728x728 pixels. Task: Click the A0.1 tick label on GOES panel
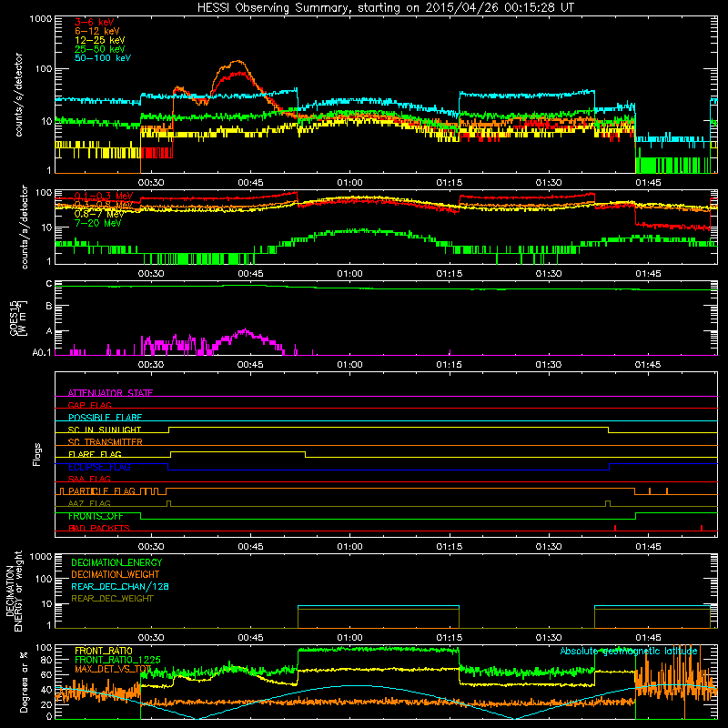click(41, 353)
